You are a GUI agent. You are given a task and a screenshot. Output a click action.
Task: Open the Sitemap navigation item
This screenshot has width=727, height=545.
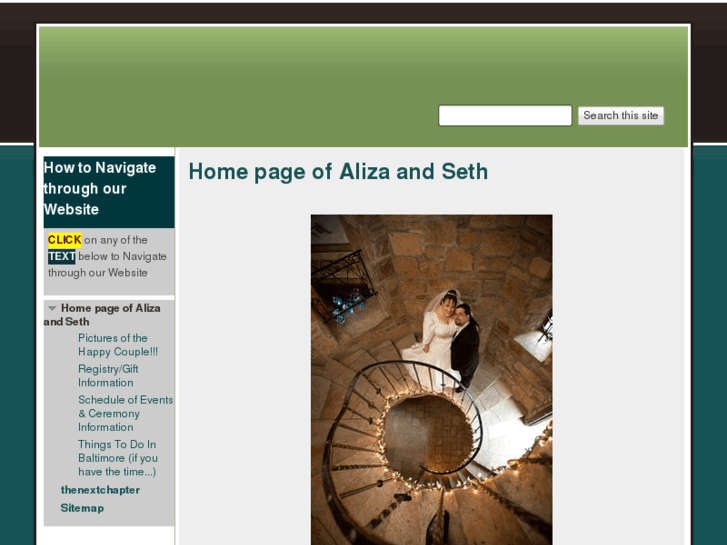pyautogui.click(x=82, y=508)
